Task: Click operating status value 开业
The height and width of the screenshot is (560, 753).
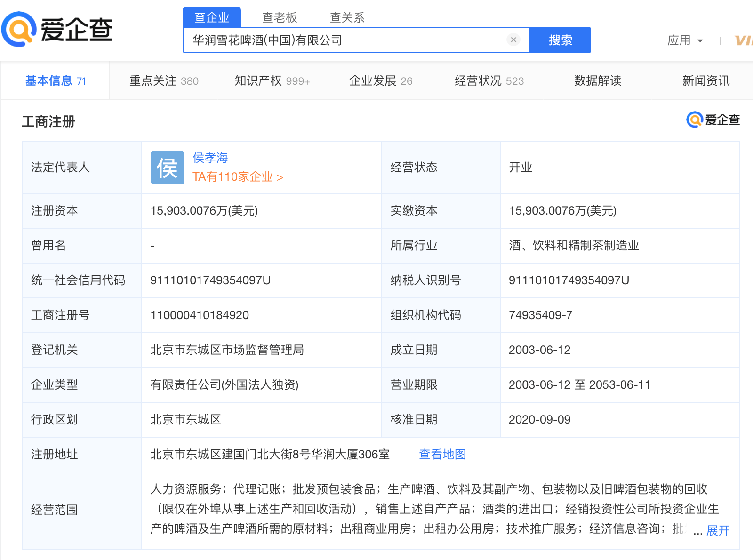Action: tap(521, 167)
